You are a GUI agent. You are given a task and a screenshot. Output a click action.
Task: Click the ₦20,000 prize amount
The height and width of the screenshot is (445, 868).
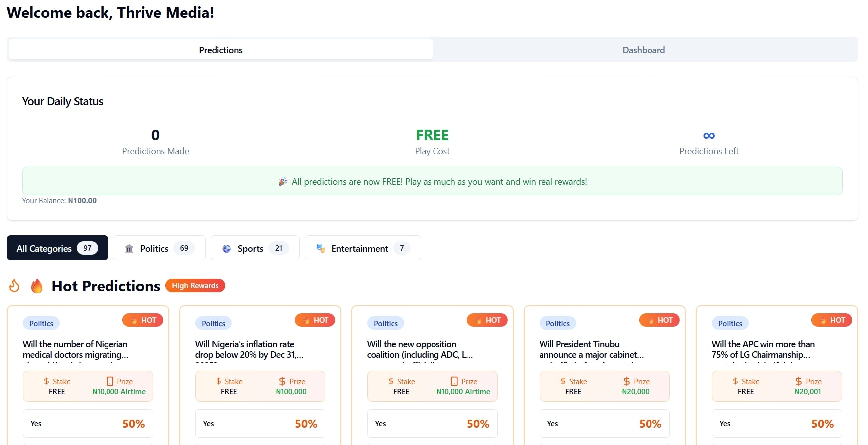coord(636,392)
